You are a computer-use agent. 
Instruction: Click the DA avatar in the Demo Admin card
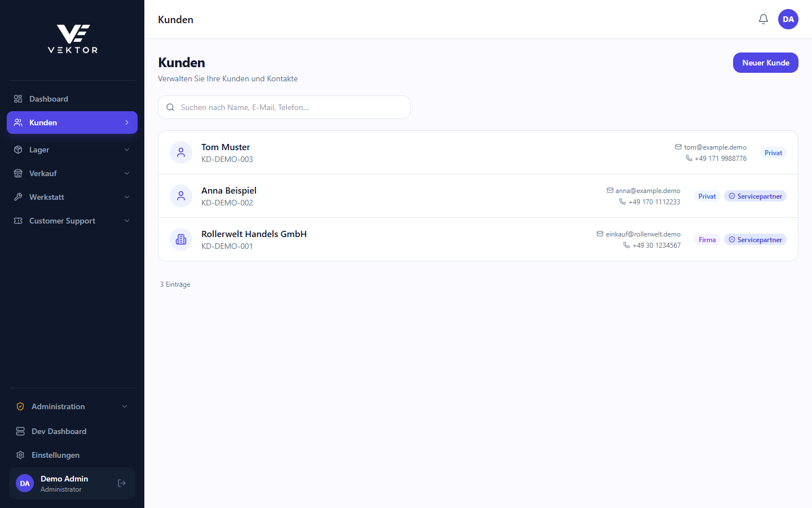[x=25, y=483]
